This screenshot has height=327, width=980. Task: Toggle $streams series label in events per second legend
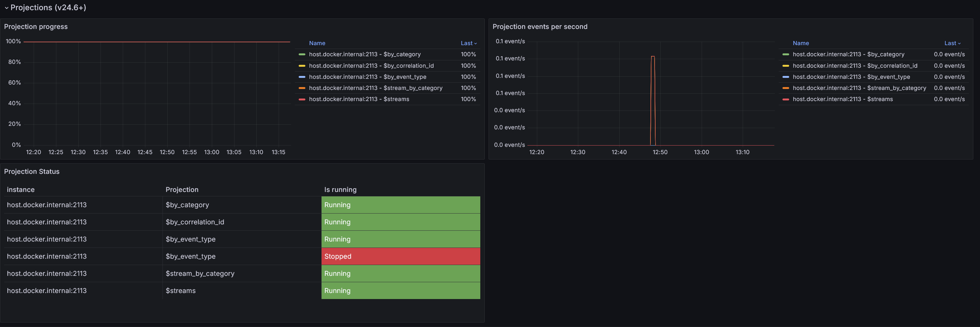[842, 99]
